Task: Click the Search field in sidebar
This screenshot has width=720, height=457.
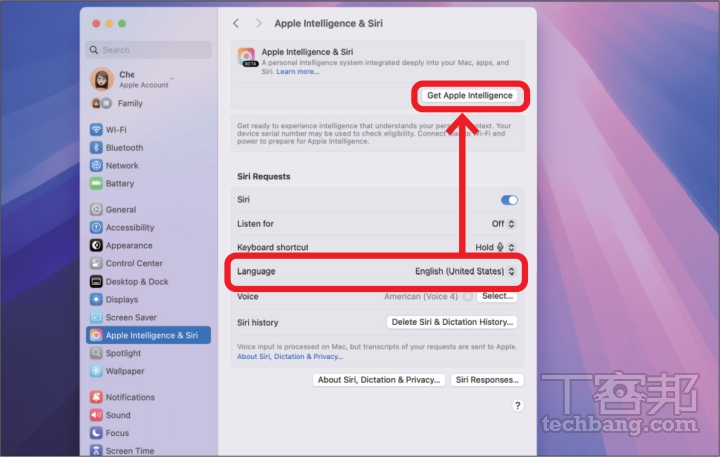Action: coord(148,50)
